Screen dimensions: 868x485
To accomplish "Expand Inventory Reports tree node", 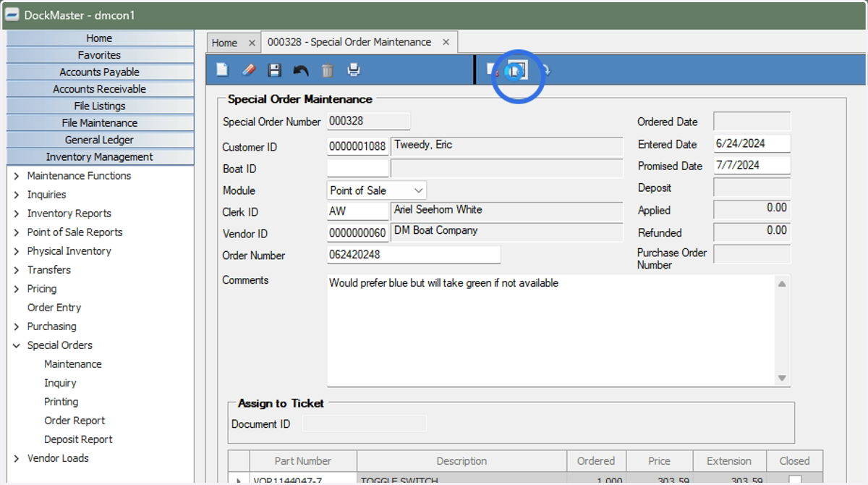I will click(x=17, y=214).
